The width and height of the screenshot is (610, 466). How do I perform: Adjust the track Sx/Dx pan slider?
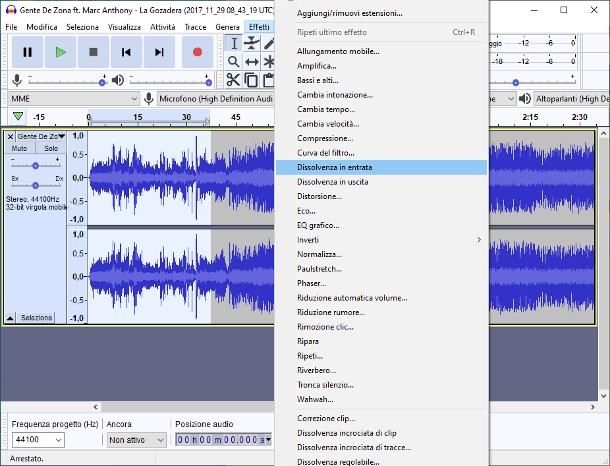[x=35, y=185]
